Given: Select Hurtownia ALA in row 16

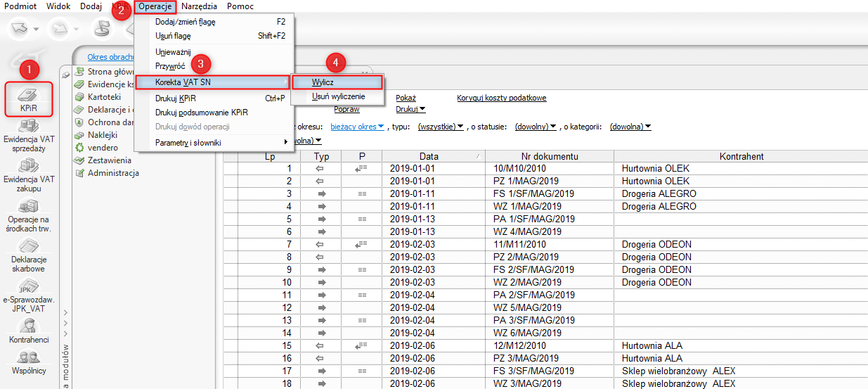Looking at the screenshot, I should pos(743,359).
